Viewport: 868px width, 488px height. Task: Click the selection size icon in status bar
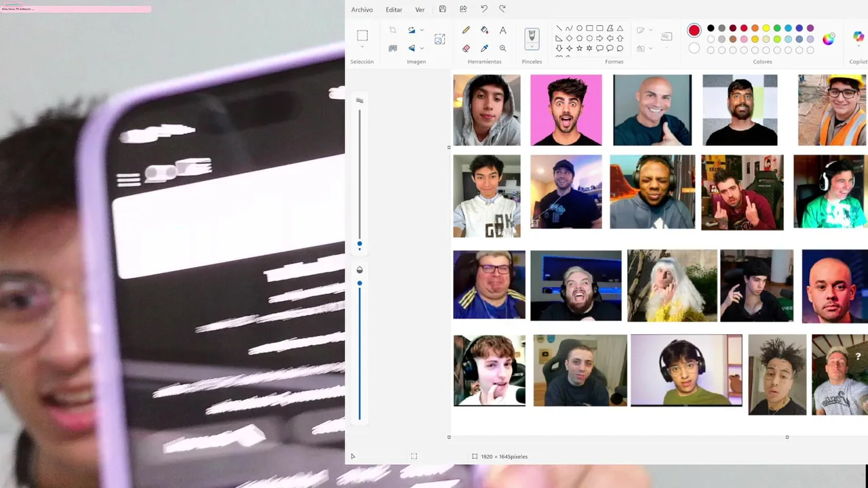coord(414,457)
